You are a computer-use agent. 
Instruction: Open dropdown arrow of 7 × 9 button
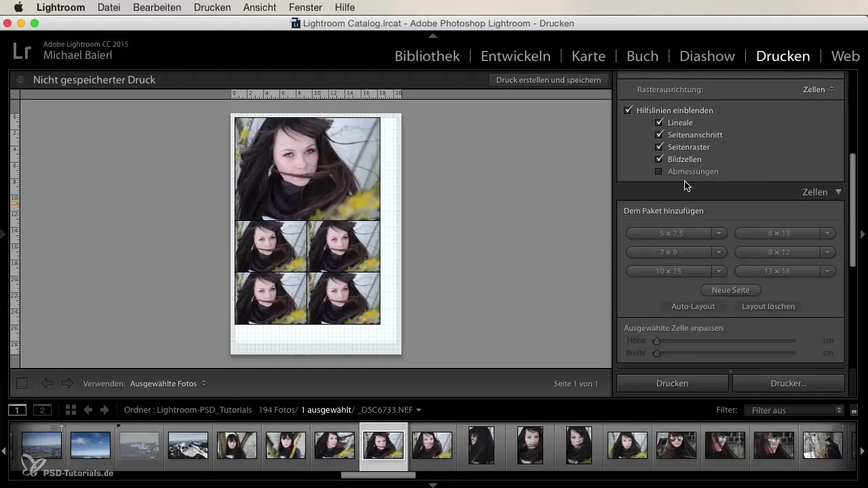point(718,252)
